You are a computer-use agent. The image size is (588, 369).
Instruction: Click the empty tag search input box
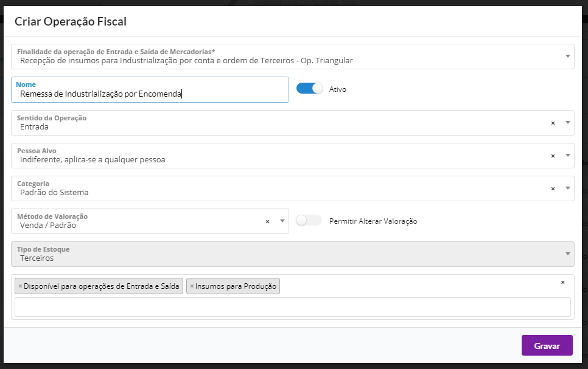click(292, 307)
